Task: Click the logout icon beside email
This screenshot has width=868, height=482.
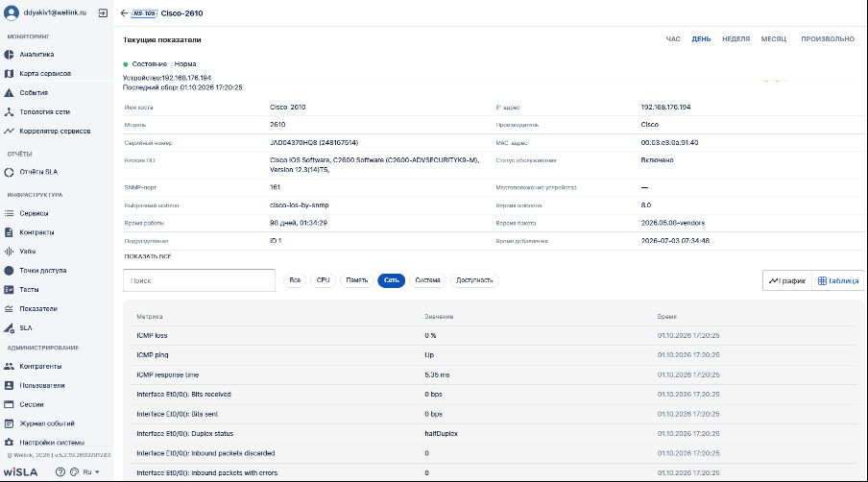Action: (x=103, y=12)
